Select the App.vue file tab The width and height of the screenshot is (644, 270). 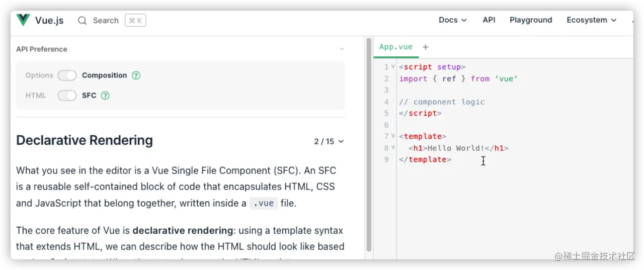(x=396, y=47)
